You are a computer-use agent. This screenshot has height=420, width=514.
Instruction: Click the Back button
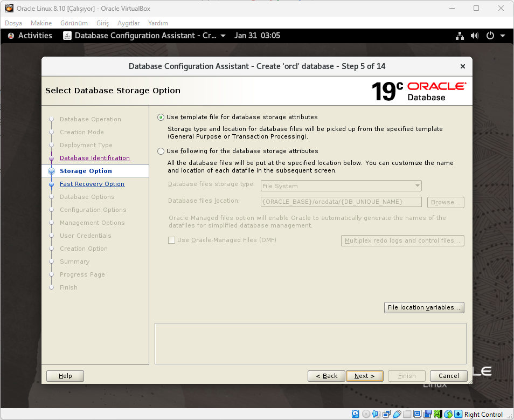[x=327, y=376]
